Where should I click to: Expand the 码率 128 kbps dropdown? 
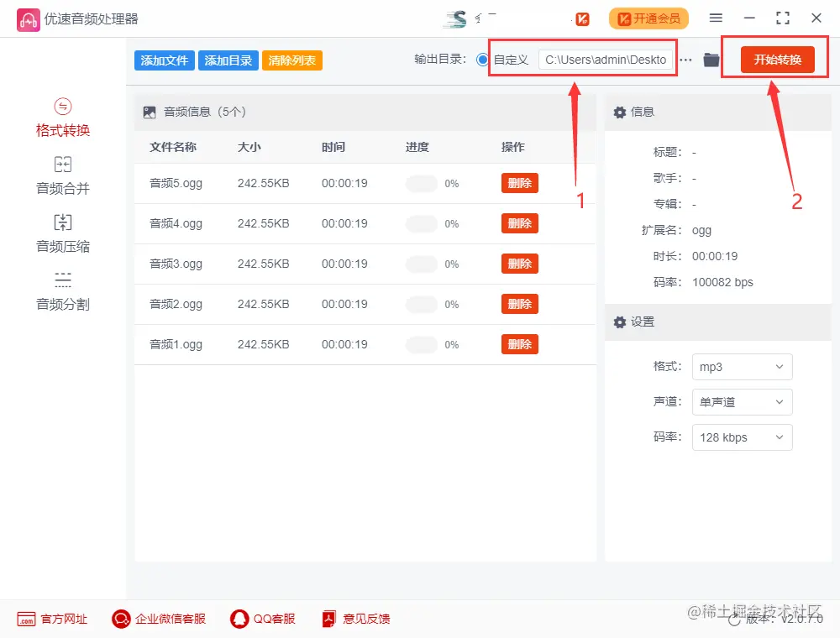(742, 437)
